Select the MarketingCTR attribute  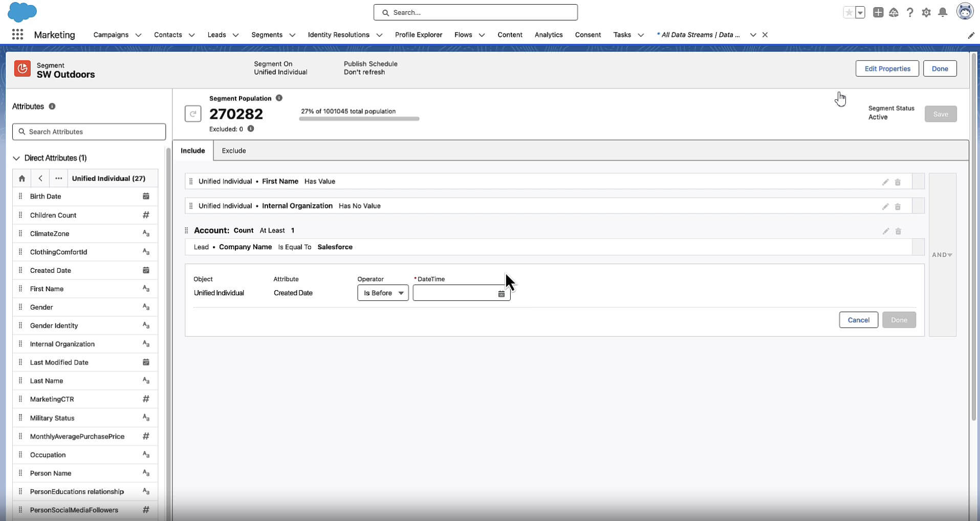click(x=85, y=399)
